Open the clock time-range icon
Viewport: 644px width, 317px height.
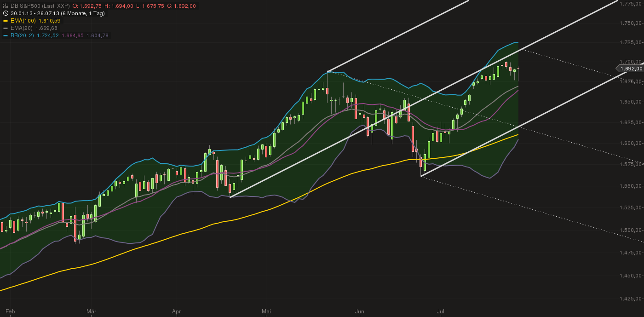point(5,13)
